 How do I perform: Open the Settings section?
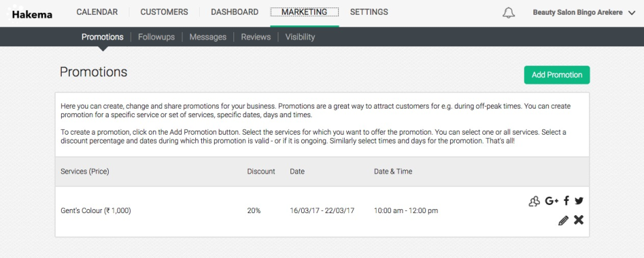369,12
